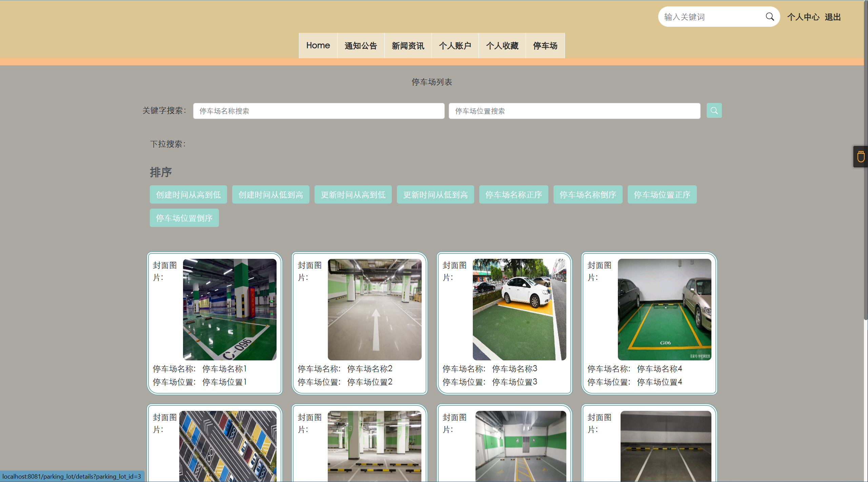The image size is (868, 482).
Task: Sort using 停车场名称正序 button
Action: [x=513, y=195]
